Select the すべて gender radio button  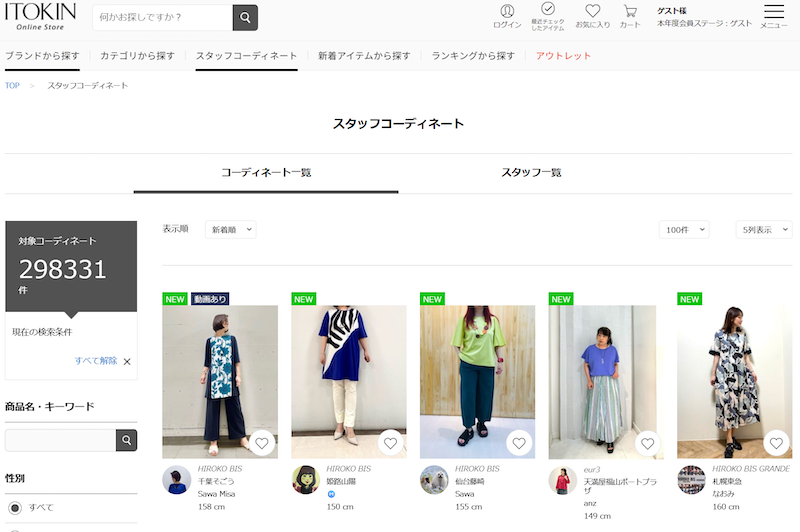15,508
